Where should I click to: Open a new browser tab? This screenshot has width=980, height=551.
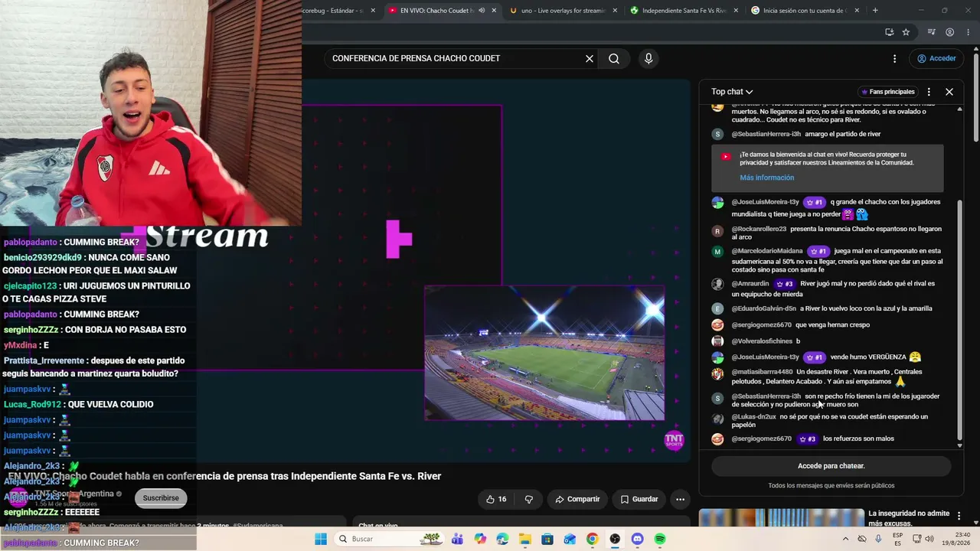(x=875, y=11)
